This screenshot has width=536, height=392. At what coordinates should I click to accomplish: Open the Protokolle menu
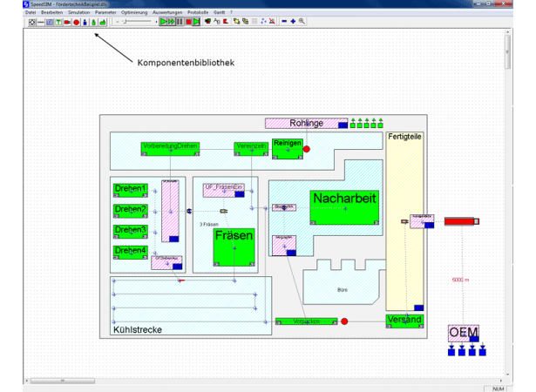coord(198,12)
